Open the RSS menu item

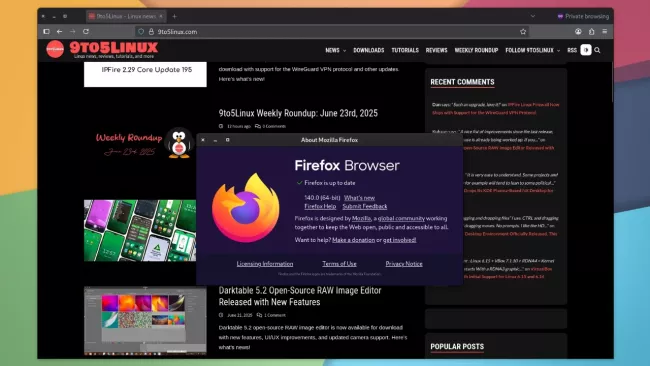point(572,50)
